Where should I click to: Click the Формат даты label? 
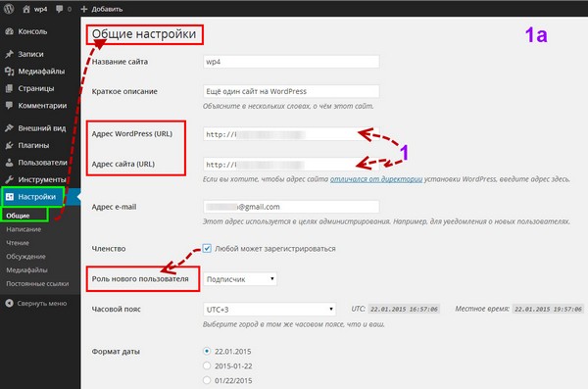coord(116,352)
